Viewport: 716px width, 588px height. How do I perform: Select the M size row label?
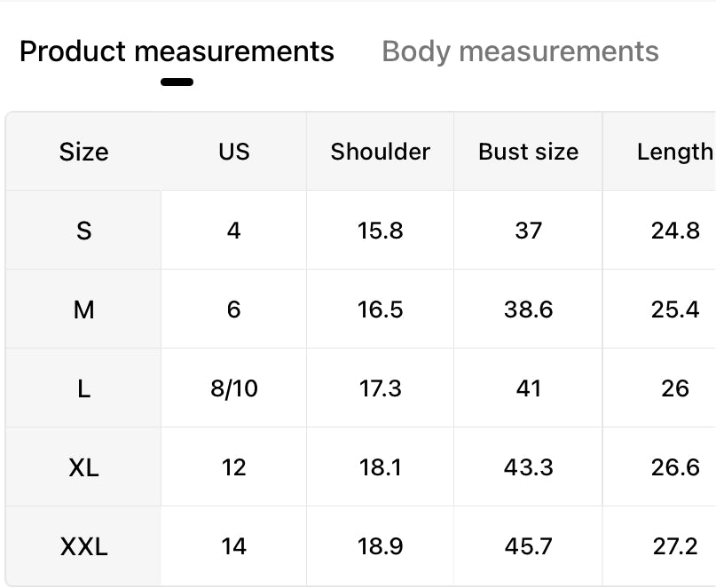[x=83, y=310]
